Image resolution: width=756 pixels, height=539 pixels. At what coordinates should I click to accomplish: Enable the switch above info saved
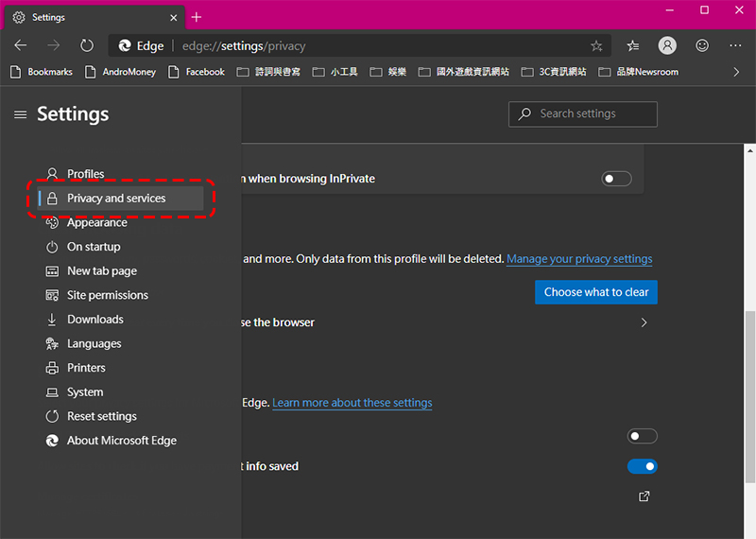coord(643,436)
